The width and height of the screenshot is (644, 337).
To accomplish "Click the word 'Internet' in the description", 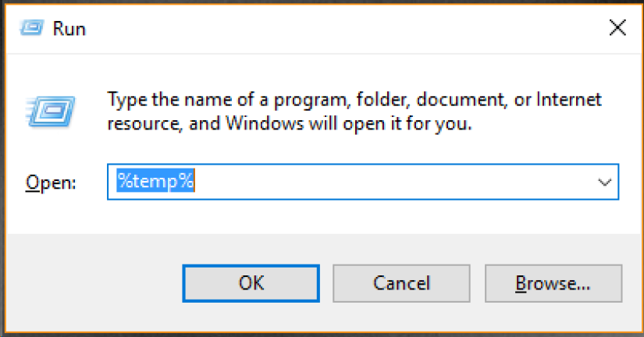I will (x=569, y=100).
